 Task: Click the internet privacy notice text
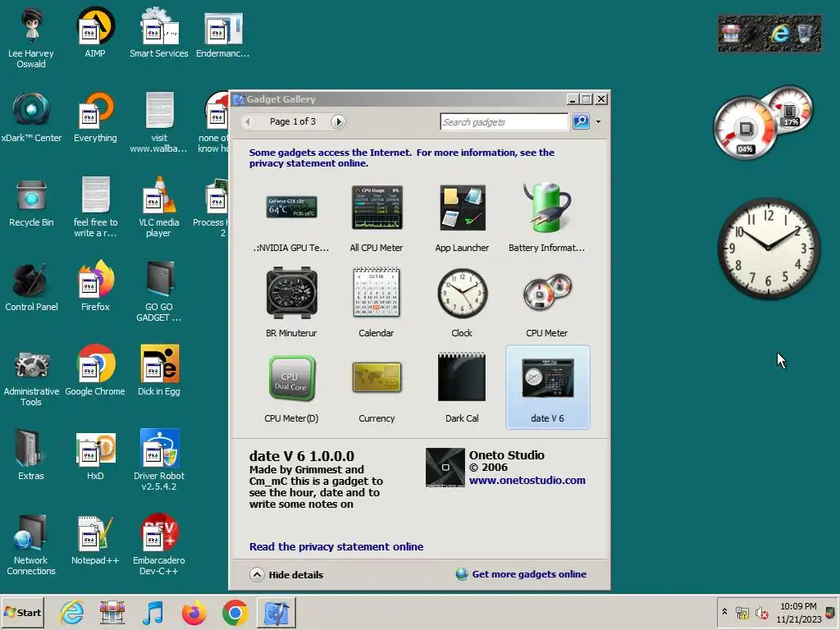point(402,157)
